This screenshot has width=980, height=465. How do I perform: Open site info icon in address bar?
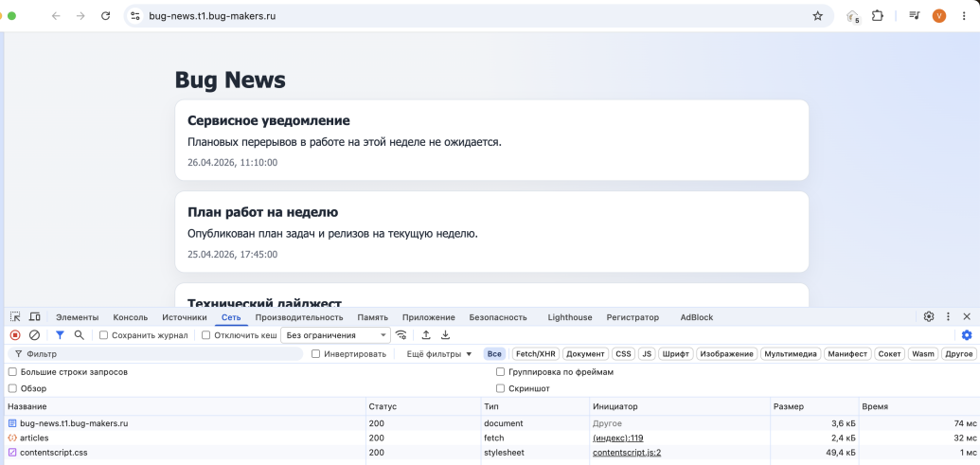coord(135,16)
